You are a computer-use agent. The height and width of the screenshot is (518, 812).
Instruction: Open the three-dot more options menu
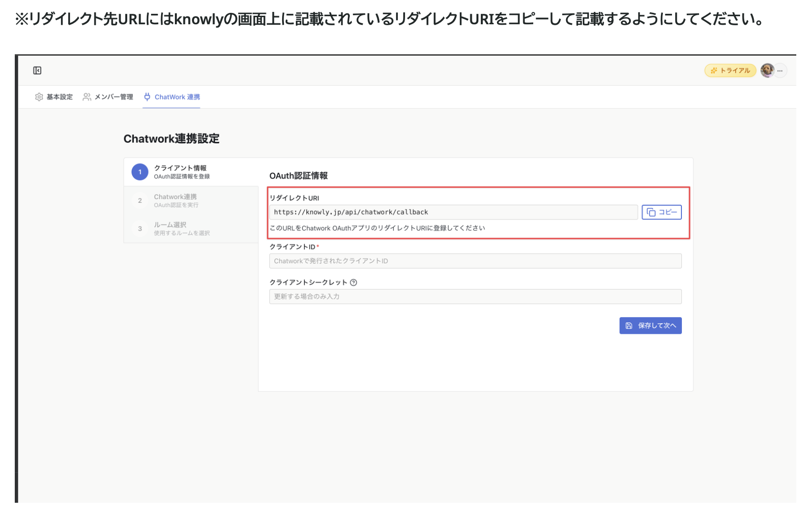(780, 70)
